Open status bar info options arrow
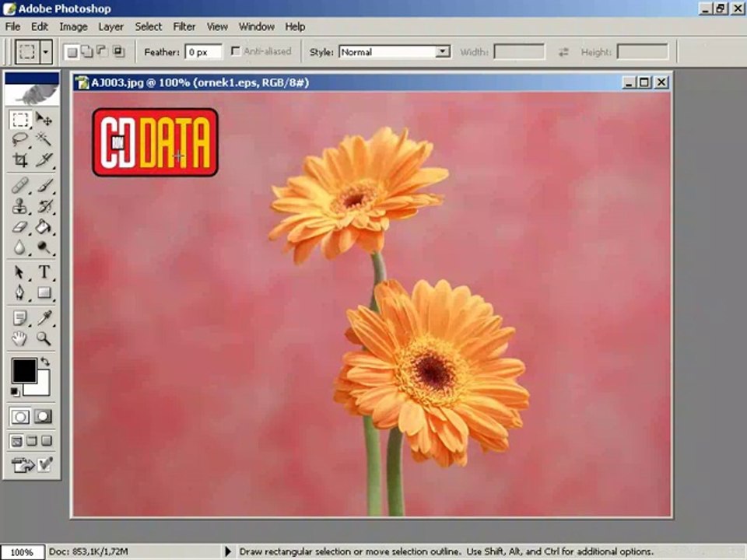Viewport: 747px width, 560px height. point(228,551)
